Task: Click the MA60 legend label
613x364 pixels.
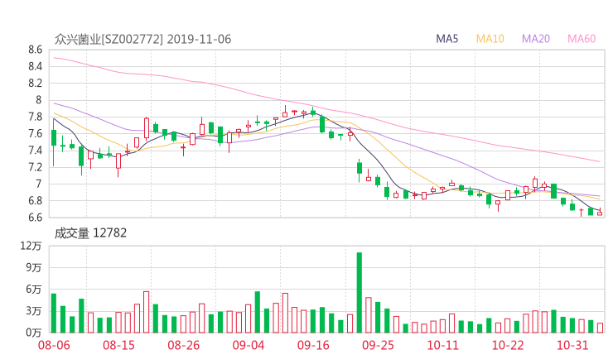Action: point(582,39)
